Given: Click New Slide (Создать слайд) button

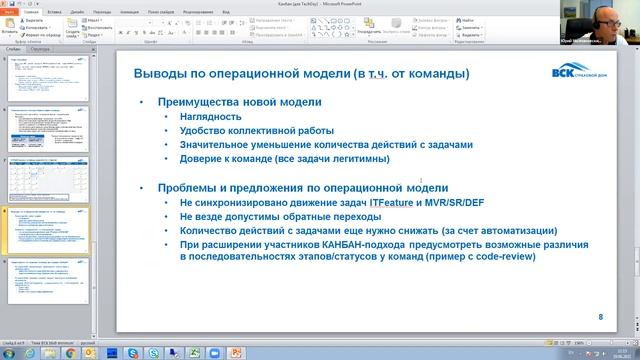Looking at the screenshot, I should pyautogui.click(x=72, y=28).
